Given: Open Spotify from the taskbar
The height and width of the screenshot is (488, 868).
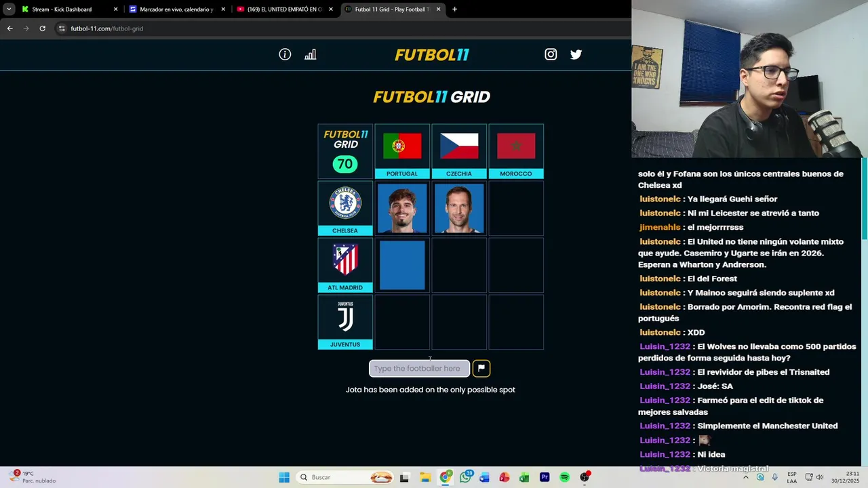Looking at the screenshot, I should coord(564,477).
